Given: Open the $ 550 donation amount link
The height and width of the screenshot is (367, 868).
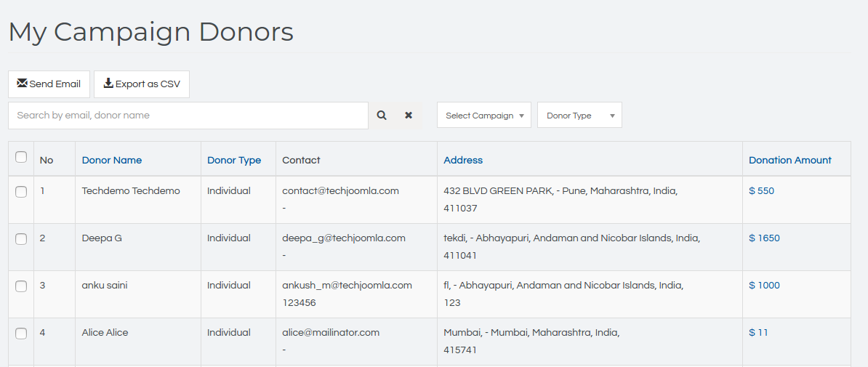Looking at the screenshot, I should point(761,191).
